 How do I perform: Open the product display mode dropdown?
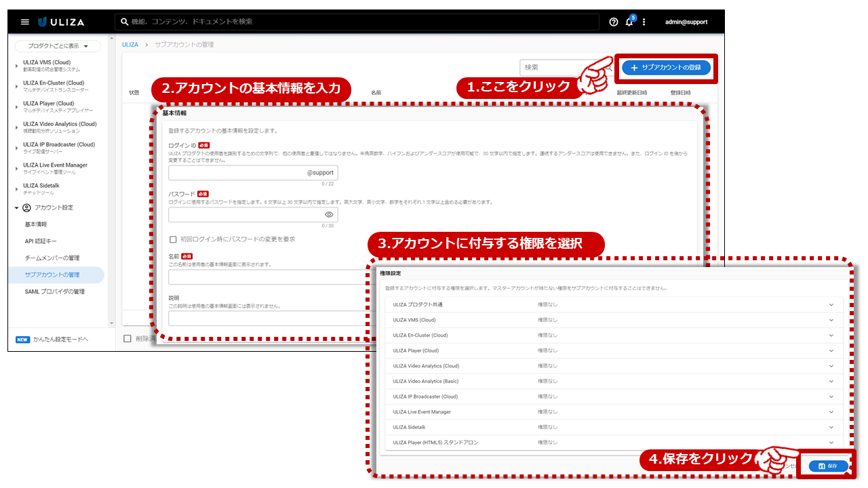click(58, 46)
